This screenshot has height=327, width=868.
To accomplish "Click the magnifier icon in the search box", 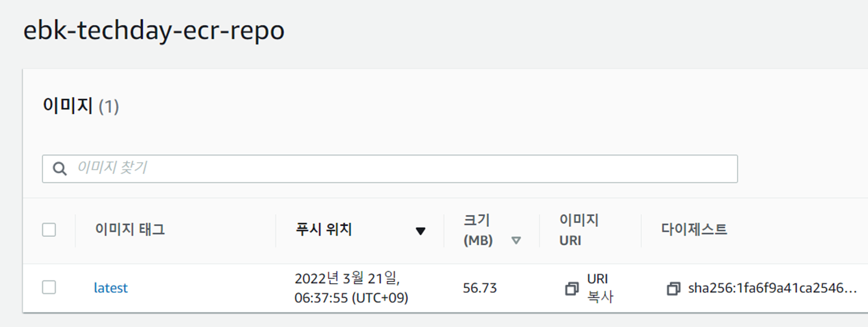I will coord(59,168).
